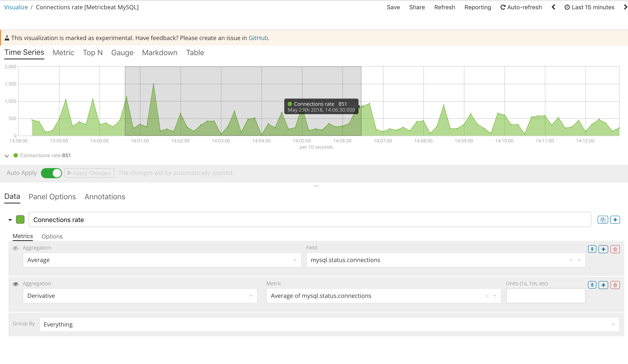This screenshot has height=364, width=628.
Task: Add a new series with the plus icon
Action: pos(615,219)
